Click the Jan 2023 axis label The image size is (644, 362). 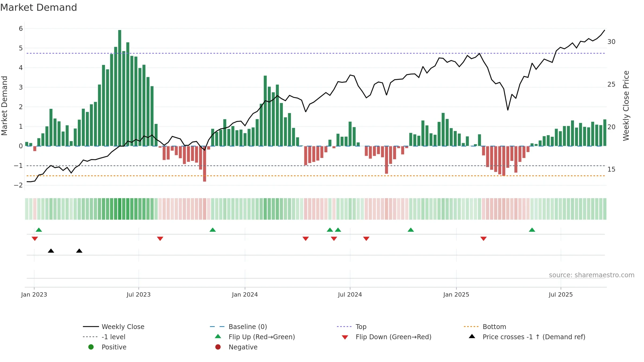coord(34,294)
